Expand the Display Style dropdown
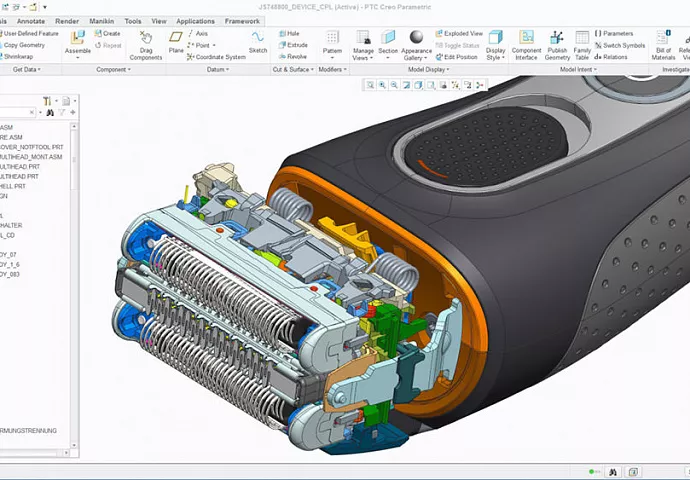 click(x=495, y=57)
